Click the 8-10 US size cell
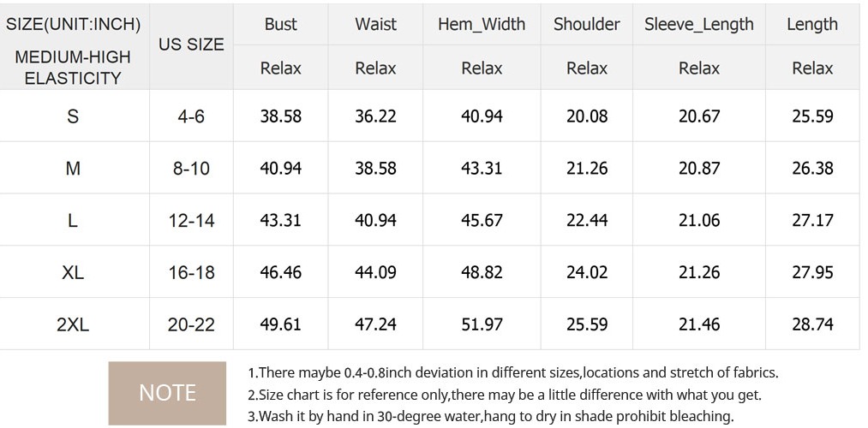868x428 pixels. pos(191,169)
